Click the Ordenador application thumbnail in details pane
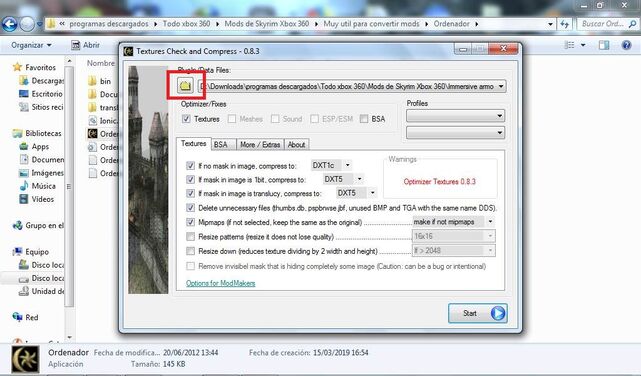Screen dimensions: 641x376 [25, 359]
